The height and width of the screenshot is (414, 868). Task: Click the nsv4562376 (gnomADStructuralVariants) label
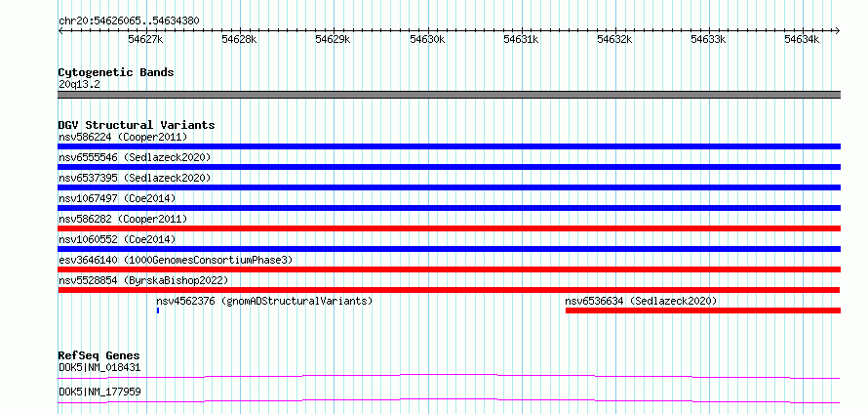coord(264,301)
